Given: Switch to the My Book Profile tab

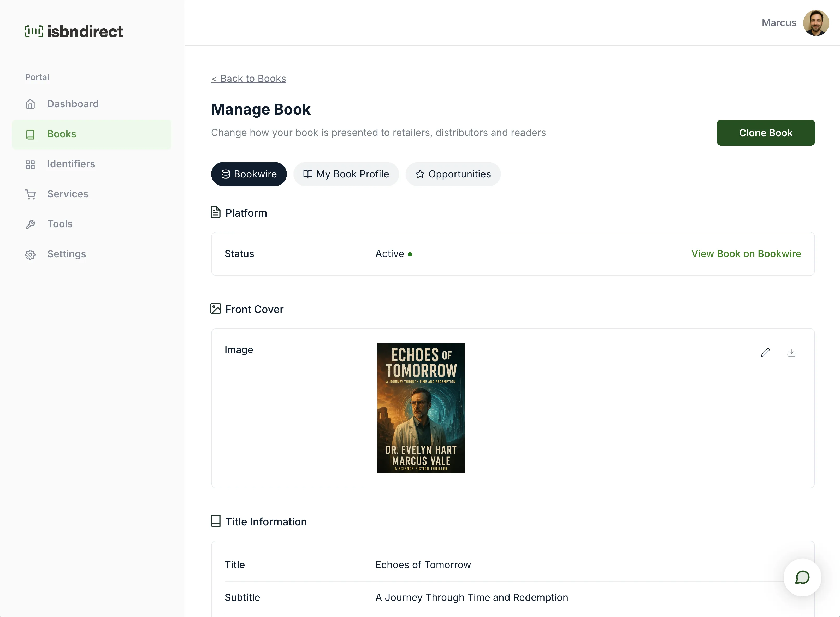Looking at the screenshot, I should [x=346, y=174].
